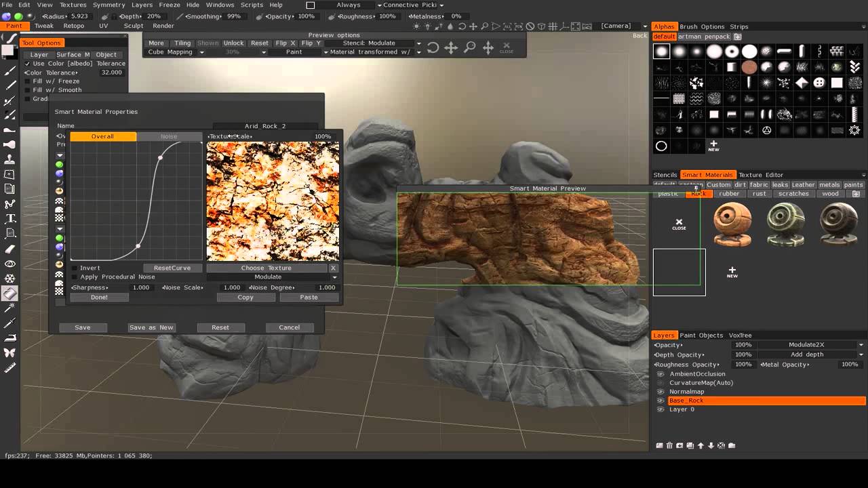Screen dimensions: 868x488
Task: Toggle visibility of Normalmap layer
Action: [660, 392]
